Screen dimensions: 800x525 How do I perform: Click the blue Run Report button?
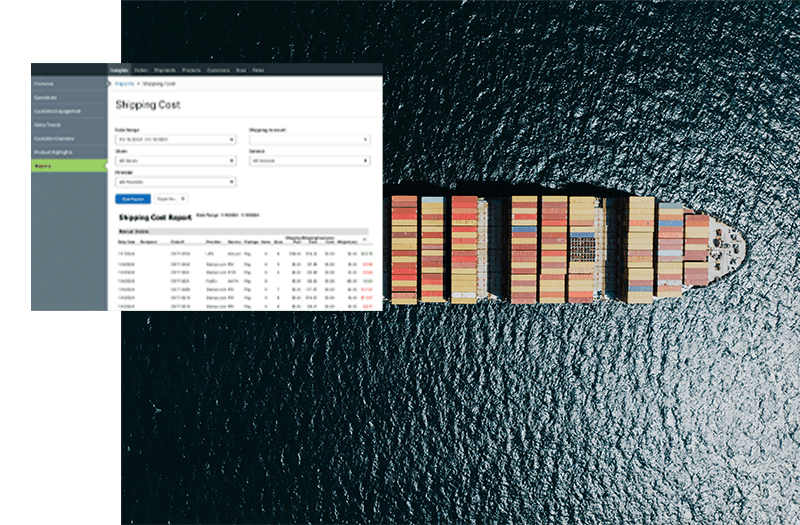133,199
